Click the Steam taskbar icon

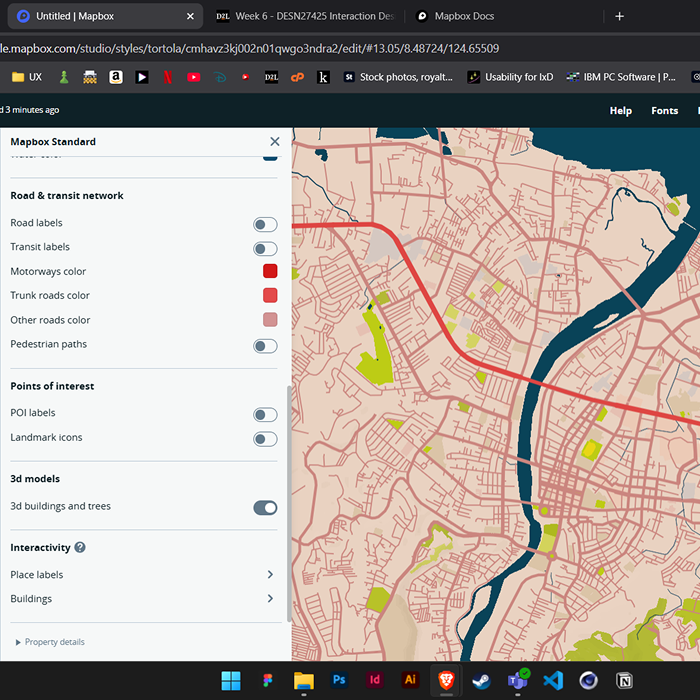coord(481,680)
